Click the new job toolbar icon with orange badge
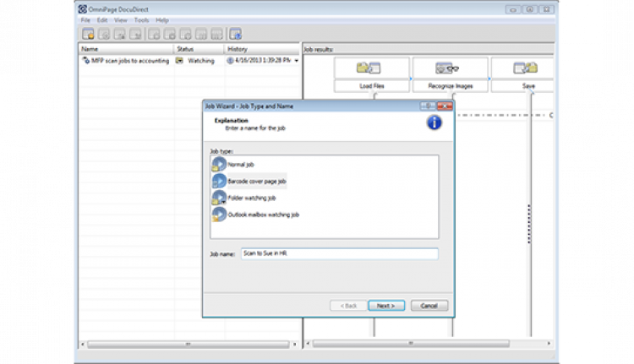Screen dimensions: 634x364 coord(88,35)
